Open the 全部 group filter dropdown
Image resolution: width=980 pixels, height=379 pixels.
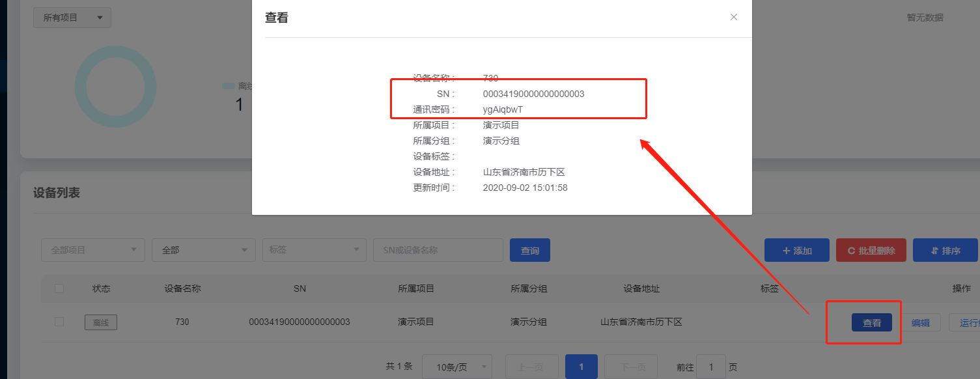204,250
